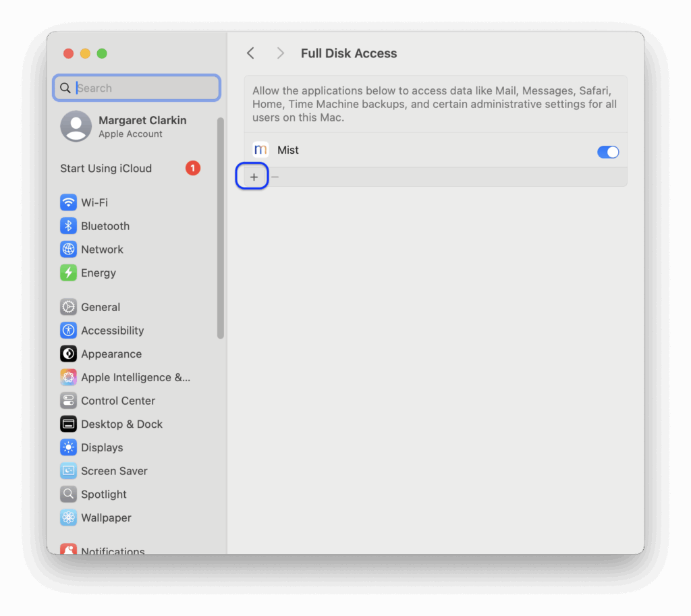The image size is (691, 616).
Task: Click the Appearance icon
Action: pos(68,354)
